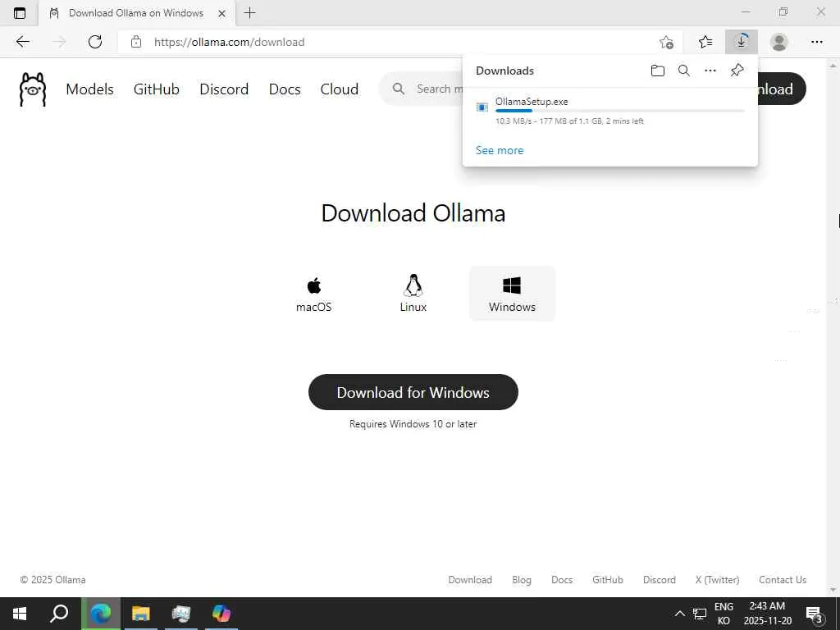Click the OllamaSetup.exe file name
840x630 pixels.
click(532, 101)
